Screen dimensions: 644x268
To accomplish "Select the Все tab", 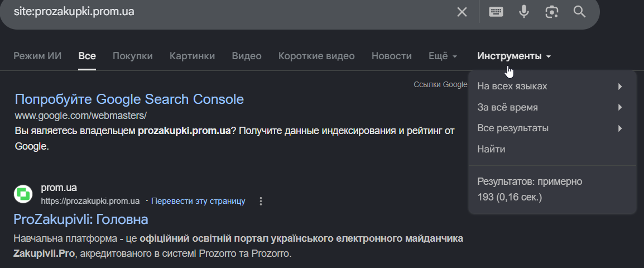I will coord(87,56).
